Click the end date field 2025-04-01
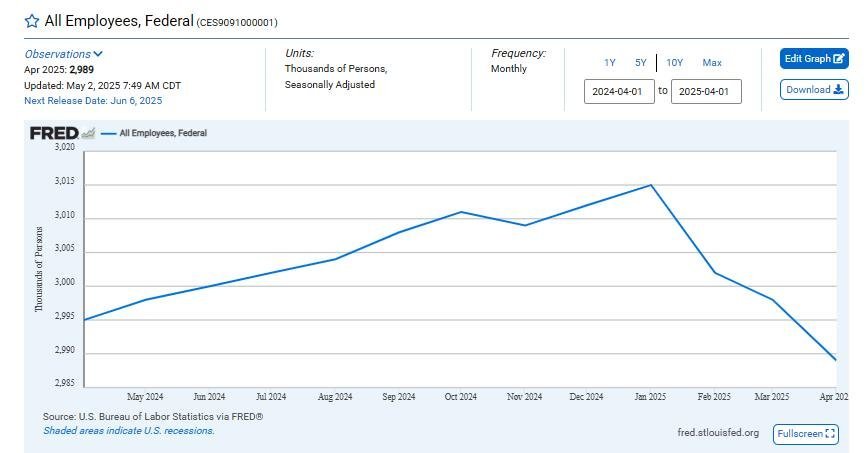 706,92
